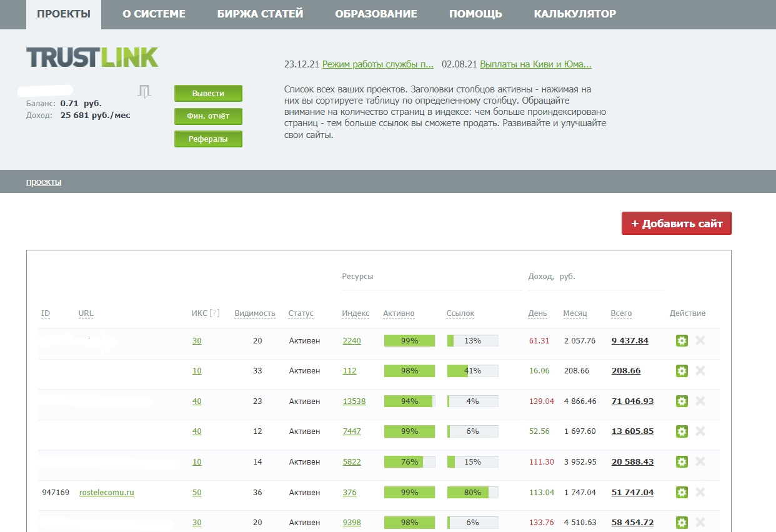
Task: Click the gray arrow icon beside balance
Action: coord(144,92)
